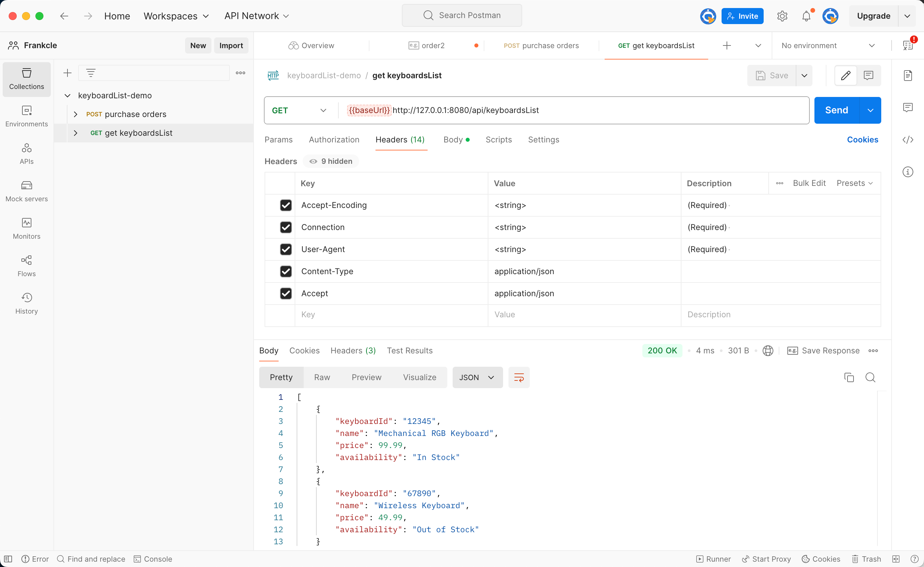Open Mock servers in the sidebar

point(27,191)
